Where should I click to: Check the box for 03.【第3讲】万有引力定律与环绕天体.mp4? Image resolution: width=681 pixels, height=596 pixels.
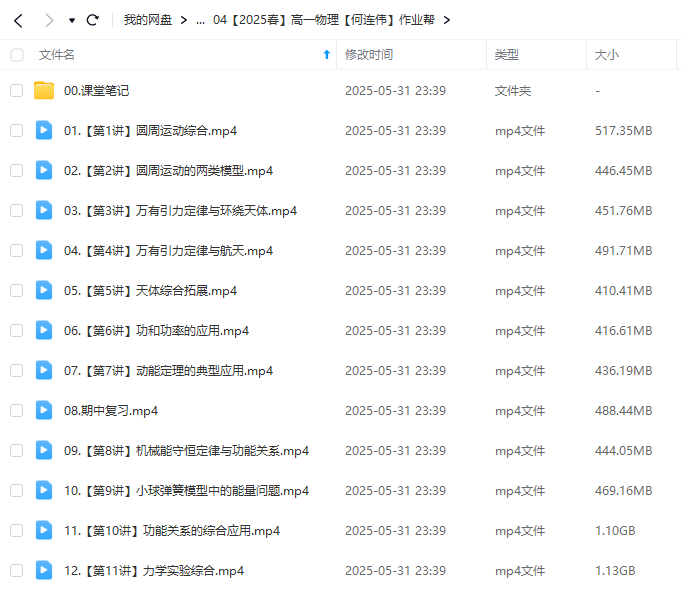(17, 210)
